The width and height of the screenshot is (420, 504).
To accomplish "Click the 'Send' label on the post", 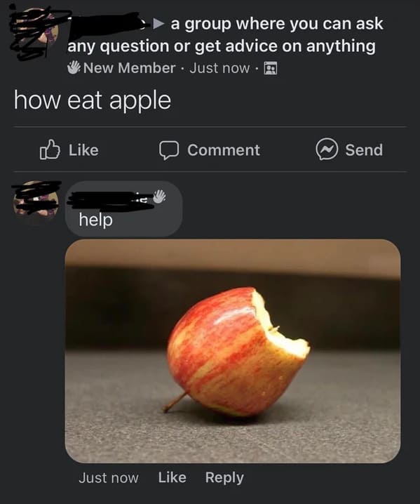I will click(364, 150).
